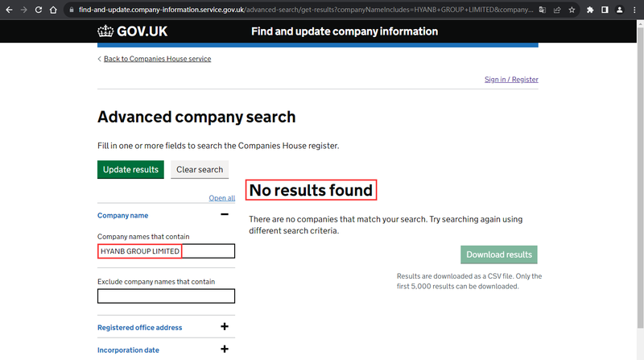This screenshot has height=360, width=644.
Task: Open the share page icon
Action: pos(557,10)
